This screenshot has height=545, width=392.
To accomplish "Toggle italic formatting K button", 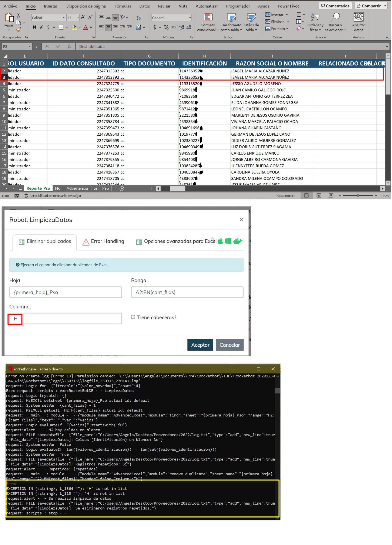I will (41, 27).
